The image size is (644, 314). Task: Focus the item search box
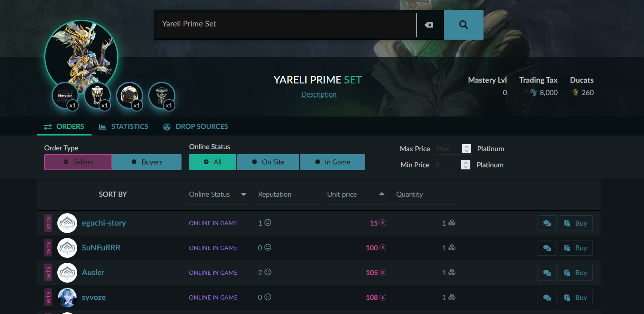tap(285, 25)
